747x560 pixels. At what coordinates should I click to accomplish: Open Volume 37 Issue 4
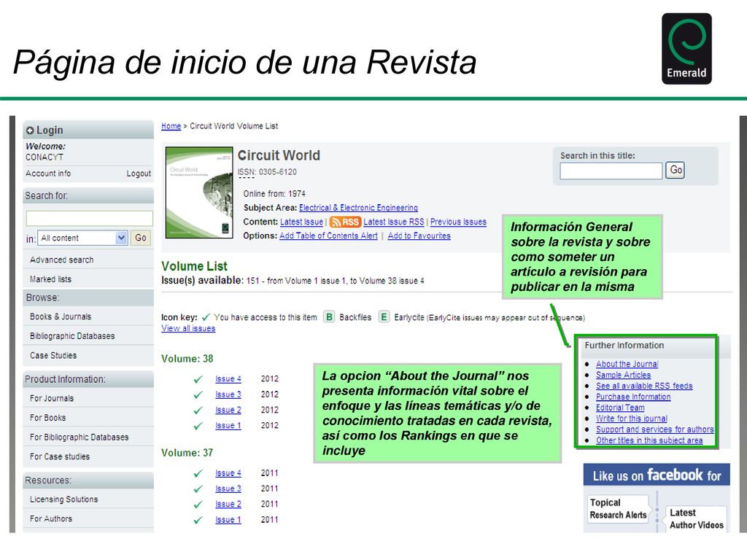228,473
